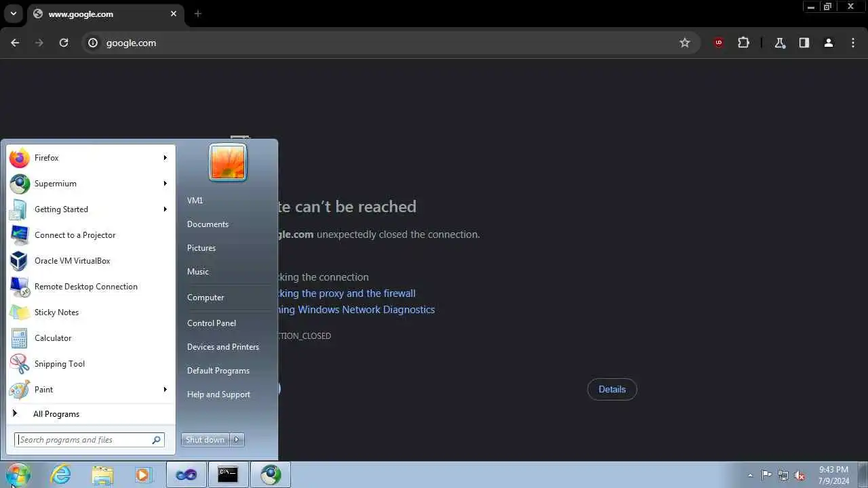Click the taskbar clock showing 9:43 PM
Screen dimensions: 868x488
[x=833, y=475]
